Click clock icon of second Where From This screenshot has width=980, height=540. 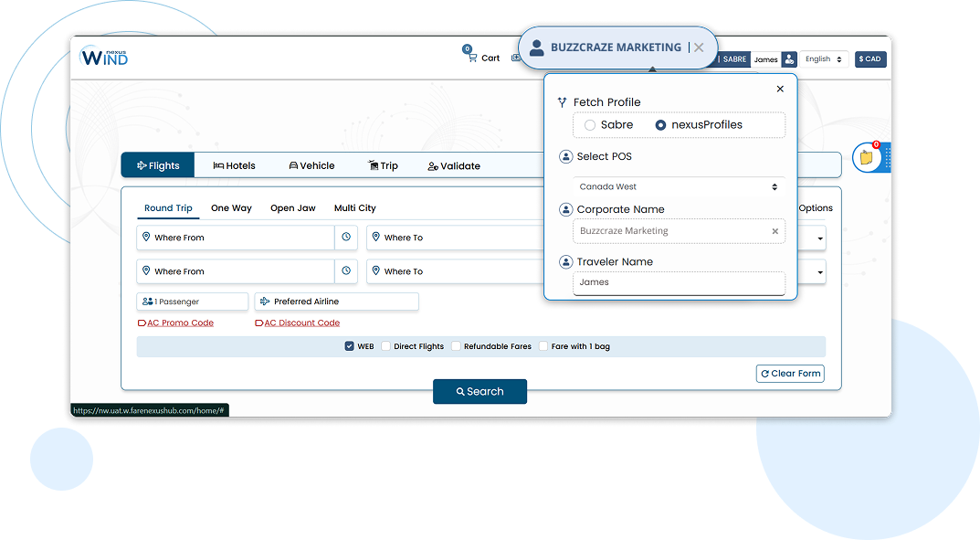tap(346, 271)
